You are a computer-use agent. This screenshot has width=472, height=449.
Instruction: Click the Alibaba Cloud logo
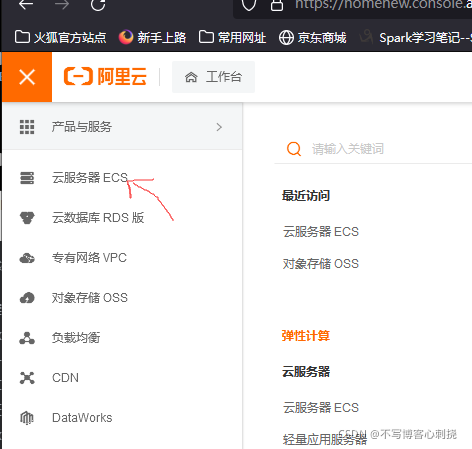coord(105,76)
